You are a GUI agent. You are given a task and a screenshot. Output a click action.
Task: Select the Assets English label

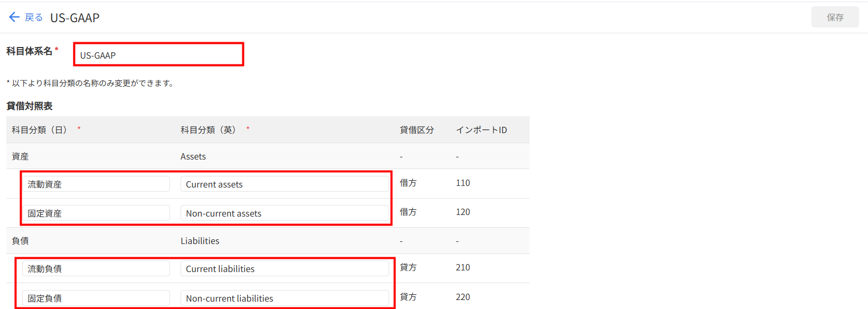pyautogui.click(x=193, y=156)
